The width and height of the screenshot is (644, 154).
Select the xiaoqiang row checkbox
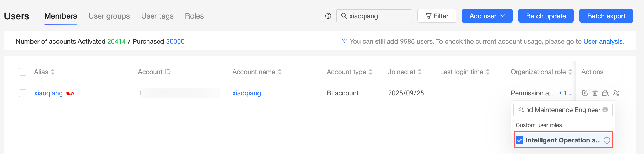tap(23, 93)
